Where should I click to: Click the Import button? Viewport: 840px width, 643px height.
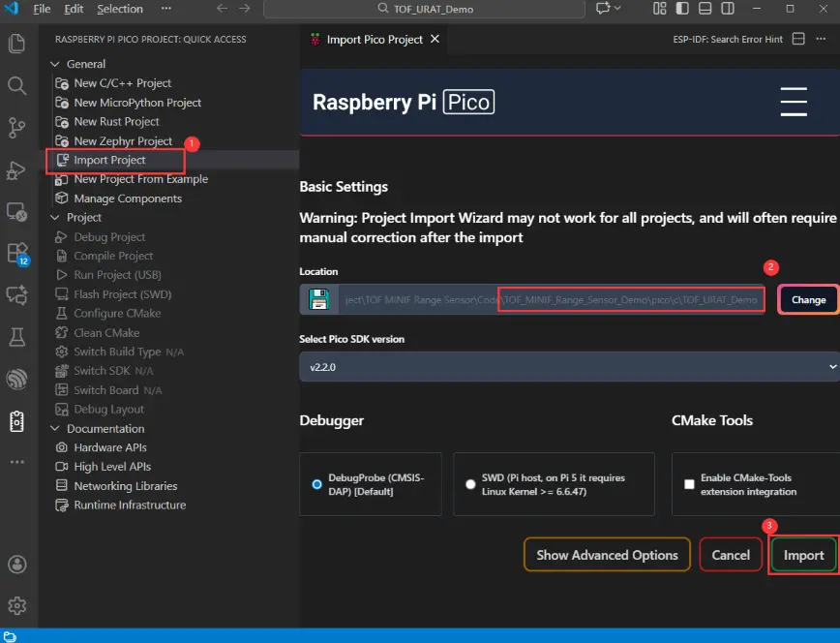pos(803,555)
